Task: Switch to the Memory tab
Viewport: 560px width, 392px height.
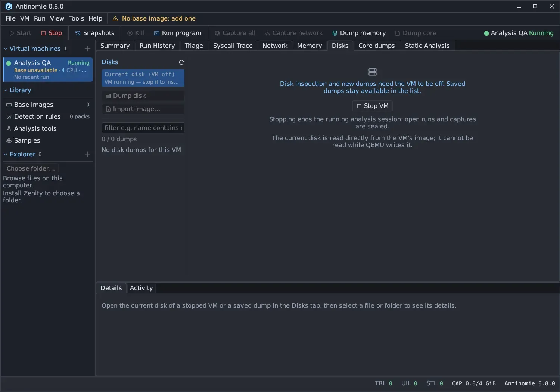Action: pyautogui.click(x=309, y=46)
